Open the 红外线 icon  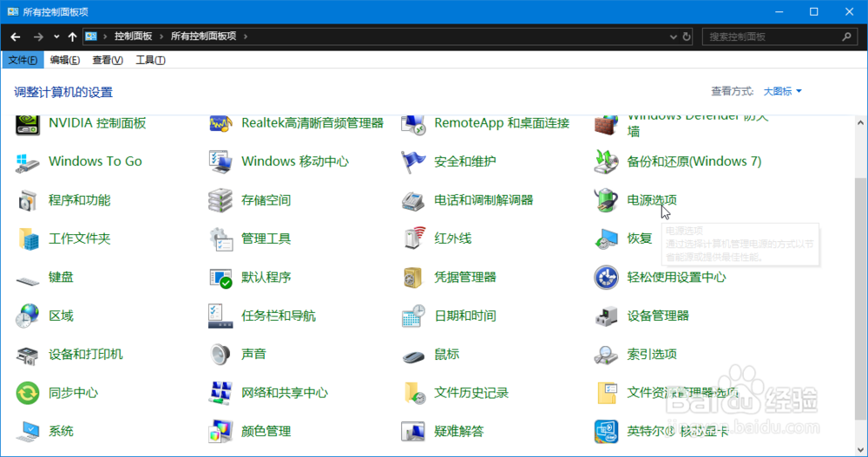(413, 238)
